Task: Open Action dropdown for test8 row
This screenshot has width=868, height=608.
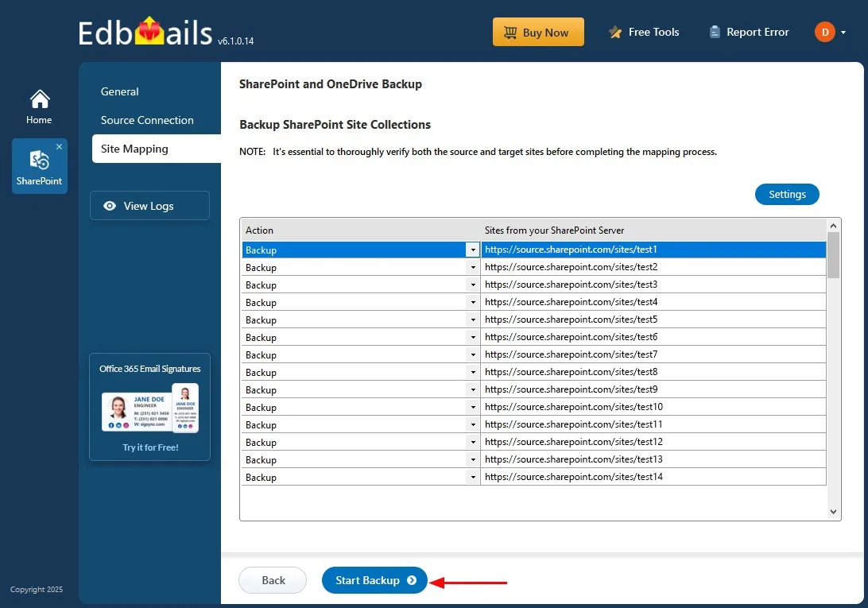Action: [473, 372]
